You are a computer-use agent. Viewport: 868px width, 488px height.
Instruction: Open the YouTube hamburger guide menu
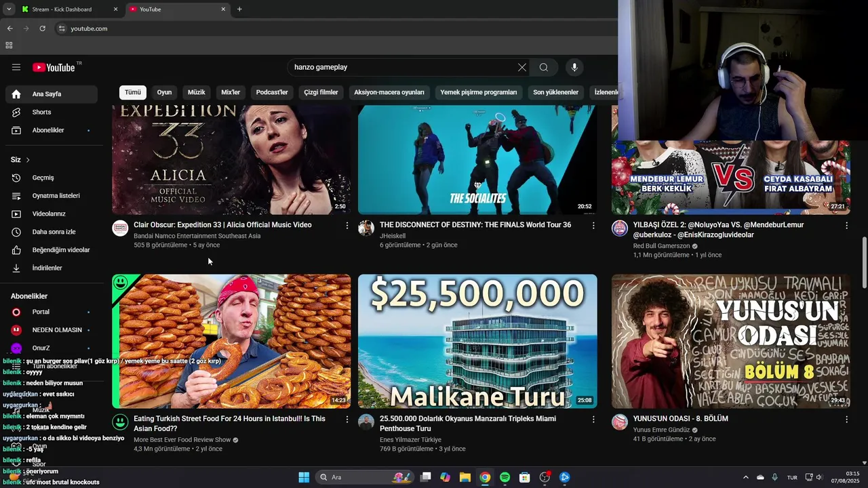(x=16, y=67)
